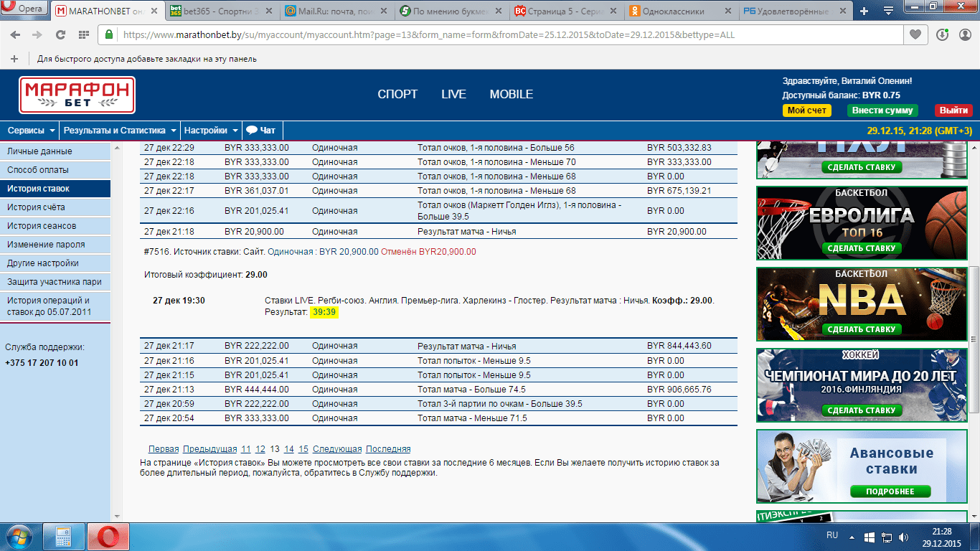Open the Speed Dial grid icon
This screenshot has width=980, height=551.
click(83, 34)
